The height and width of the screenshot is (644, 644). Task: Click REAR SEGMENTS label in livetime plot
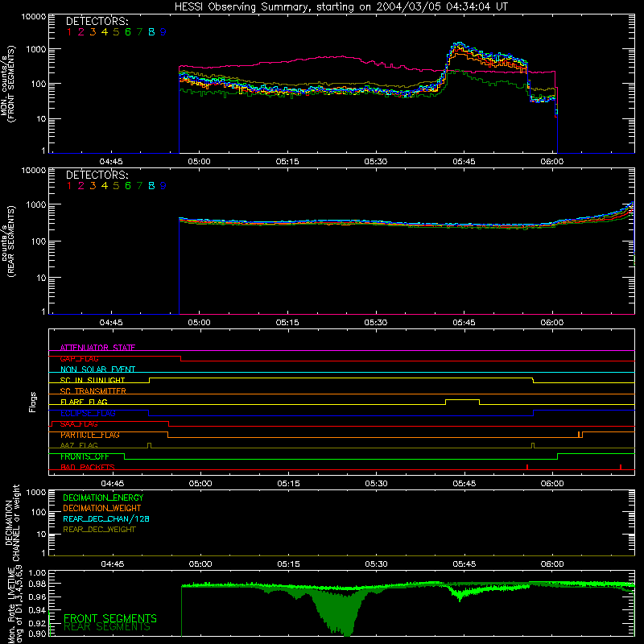(107, 627)
